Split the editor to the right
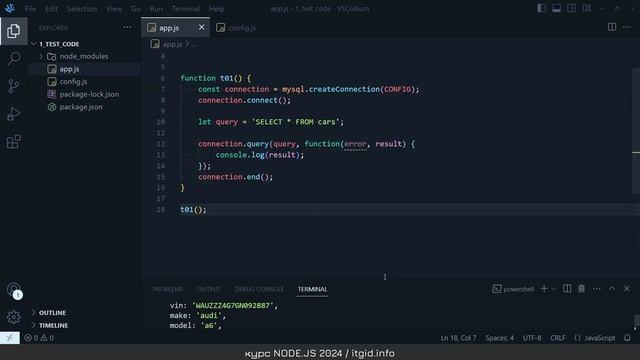Screen dimensions: 640x360 tap(612, 27)
